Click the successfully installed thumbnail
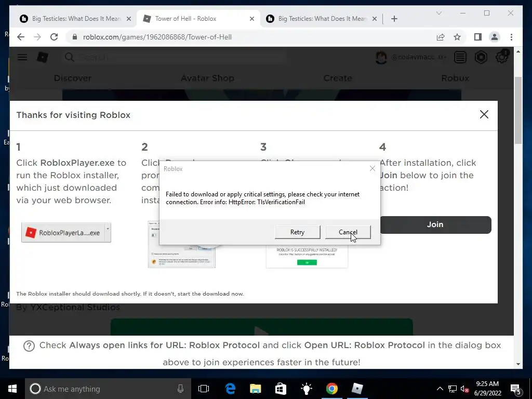This screenshot has width=532, height=399. (x=307, y=256)
